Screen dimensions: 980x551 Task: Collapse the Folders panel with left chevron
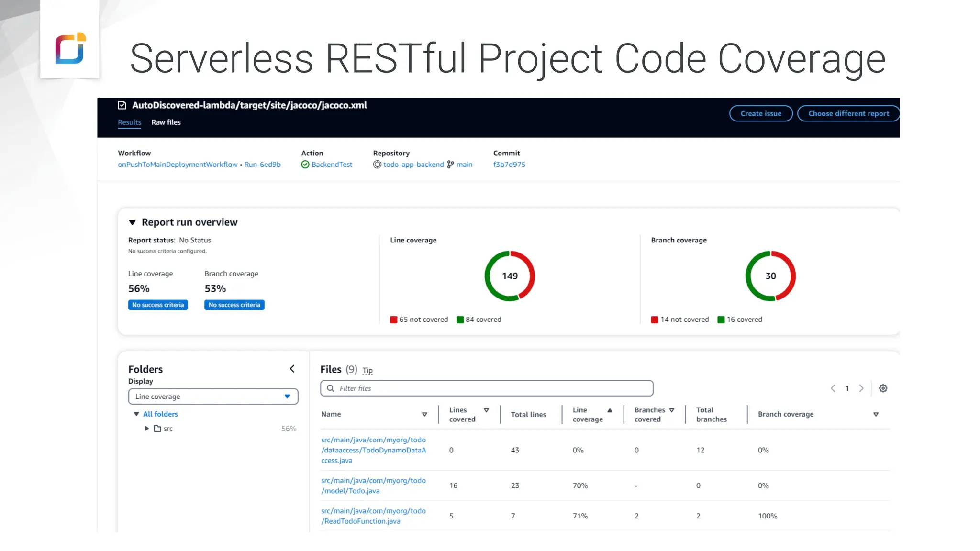pyautogui.click(x=292, y=369)
